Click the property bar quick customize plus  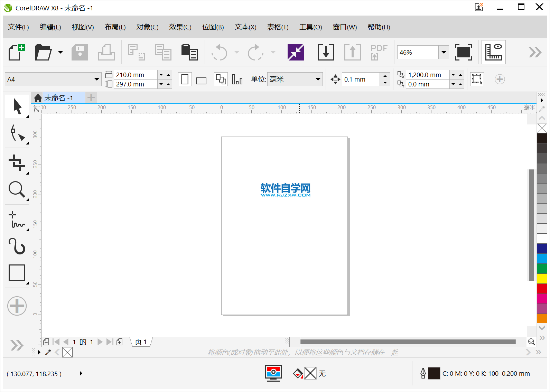500,79
